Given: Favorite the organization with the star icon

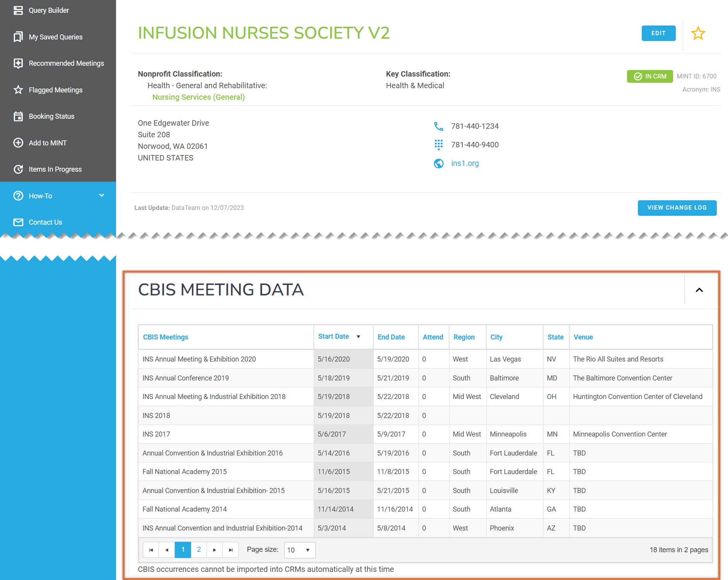Looking at the screenshot, I should pyautogui.click(x=698, y=33).
